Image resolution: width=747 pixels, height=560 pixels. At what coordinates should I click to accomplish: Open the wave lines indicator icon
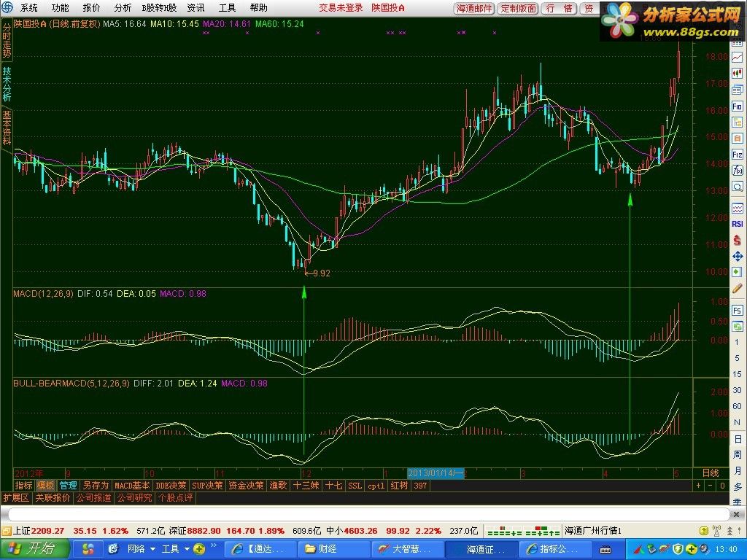(737, 209)
